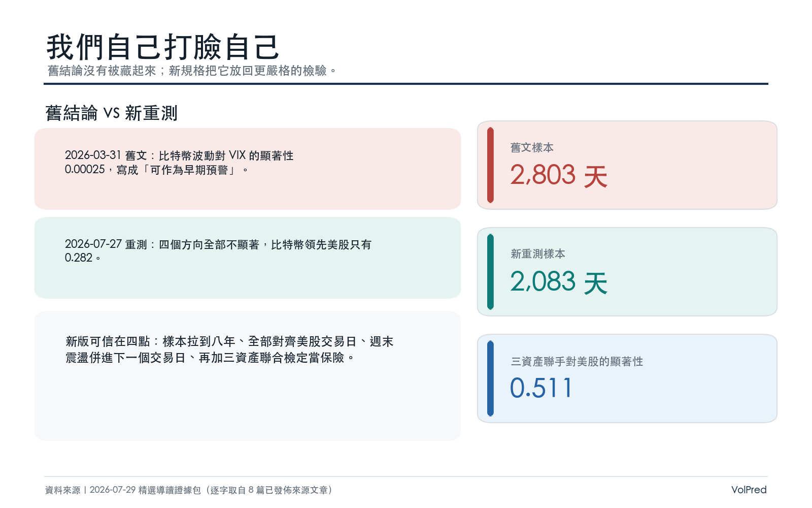This screenshot has height=508, width=812.
Task: Select the value 0.511
Action: (x=541, y=388)
